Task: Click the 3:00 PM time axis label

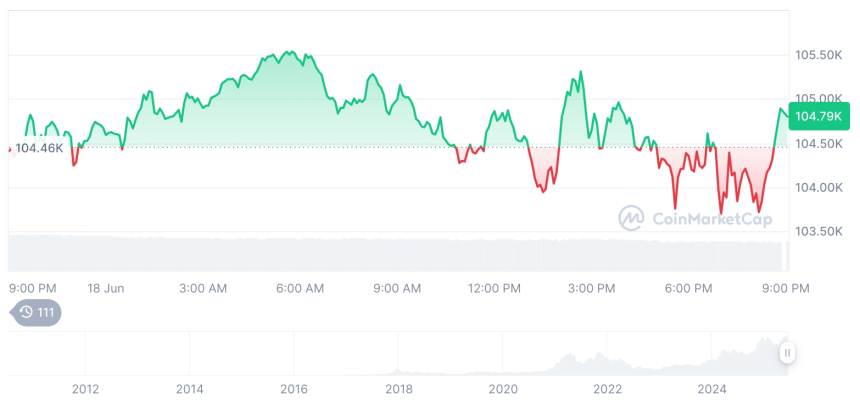Action: click(592, 288)
